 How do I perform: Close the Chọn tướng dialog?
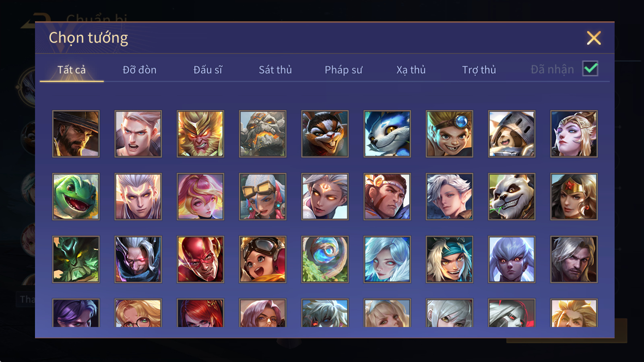[594, 38]
